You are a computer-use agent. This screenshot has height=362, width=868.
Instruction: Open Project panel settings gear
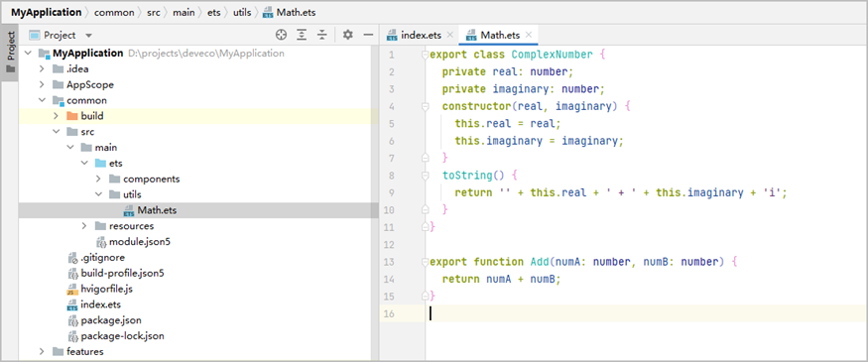click(347, 35)
